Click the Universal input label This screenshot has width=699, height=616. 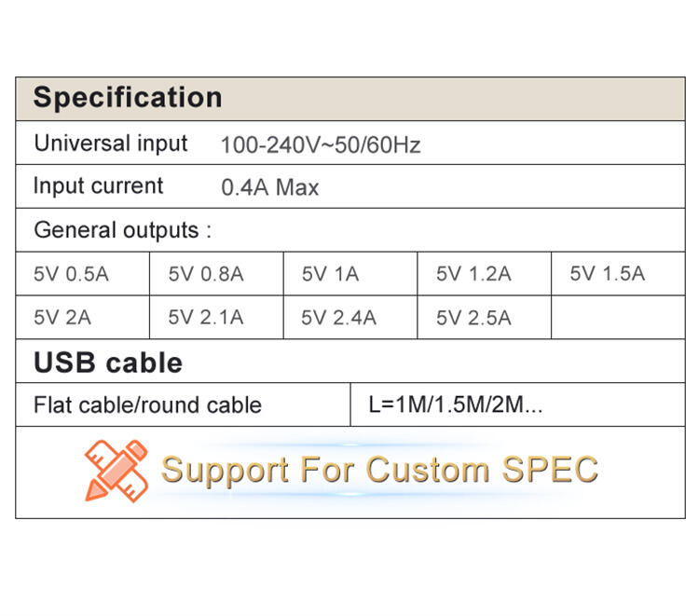pyautogui.click(x=111, y=144)
